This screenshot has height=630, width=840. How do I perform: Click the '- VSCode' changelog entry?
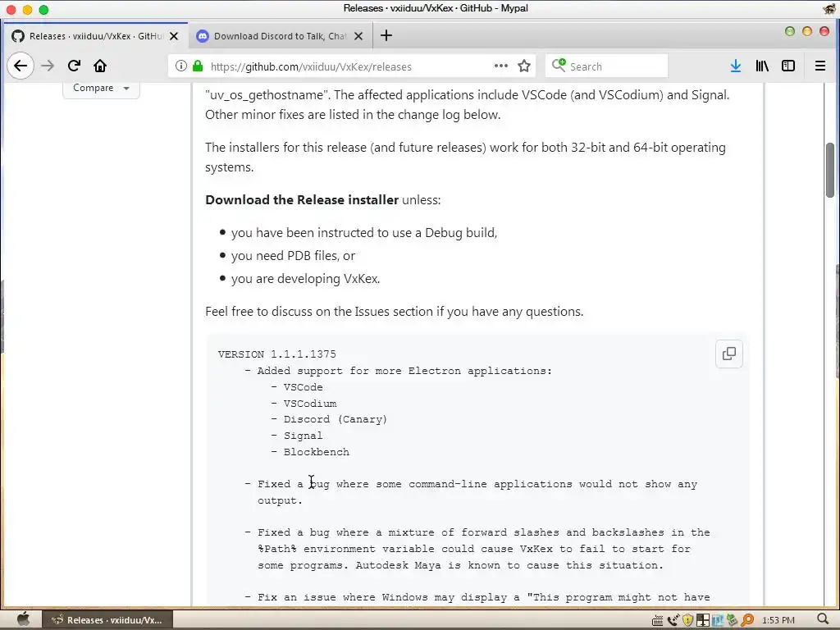(x=297, y=387)
